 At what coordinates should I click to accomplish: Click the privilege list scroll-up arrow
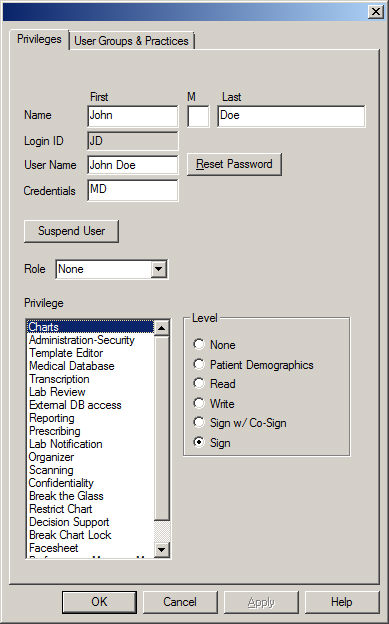click(162, 328)
